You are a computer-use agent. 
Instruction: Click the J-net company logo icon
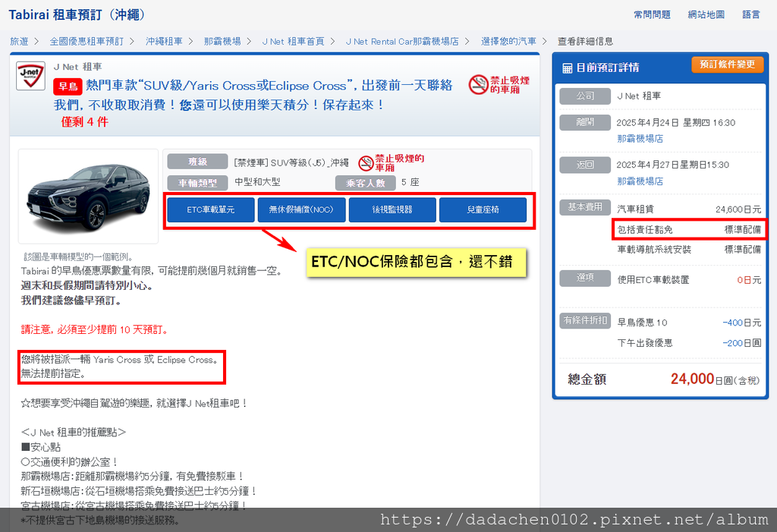point(30,76)
